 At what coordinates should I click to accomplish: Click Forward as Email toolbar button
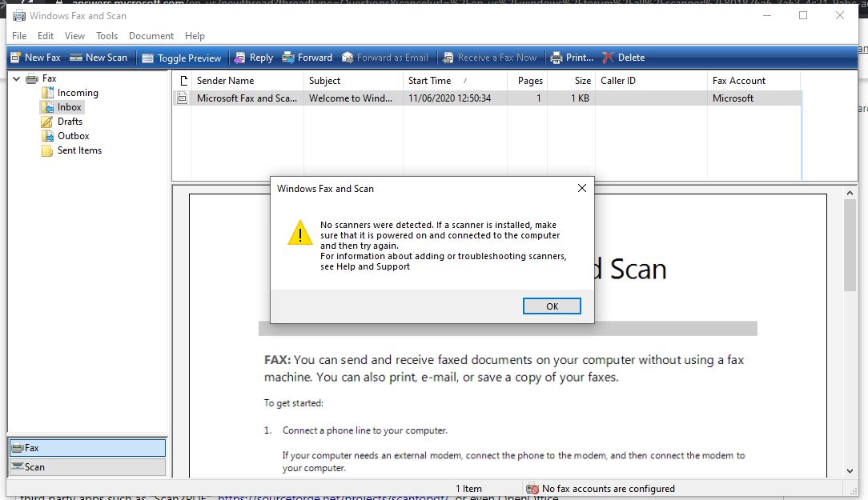coord(385,58)
